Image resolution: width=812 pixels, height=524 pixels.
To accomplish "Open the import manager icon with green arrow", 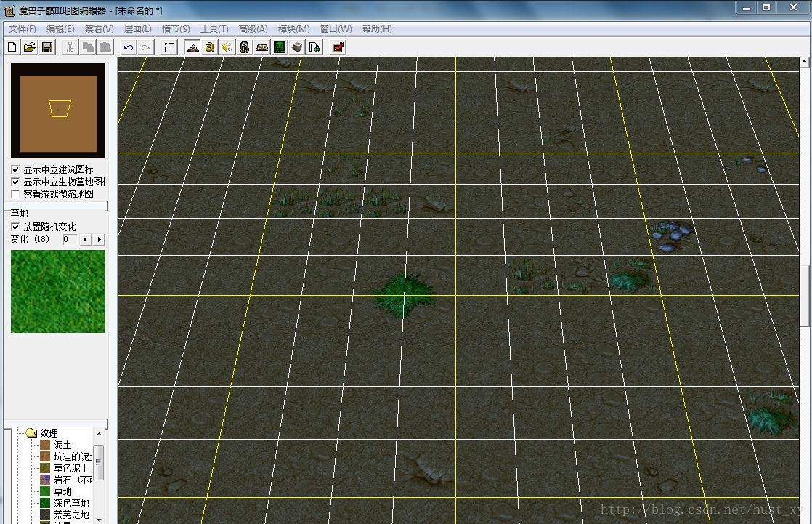I will point(314,48).
